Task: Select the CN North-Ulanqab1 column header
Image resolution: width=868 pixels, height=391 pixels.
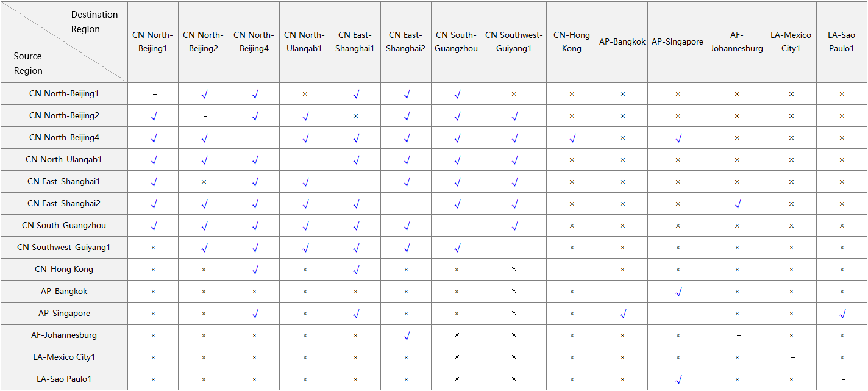Action: click(305, 42)
